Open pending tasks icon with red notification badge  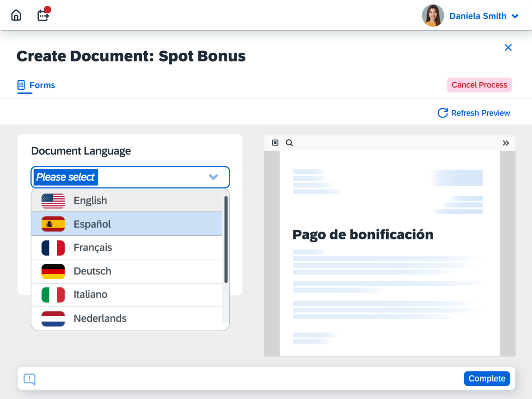(43, 15)
